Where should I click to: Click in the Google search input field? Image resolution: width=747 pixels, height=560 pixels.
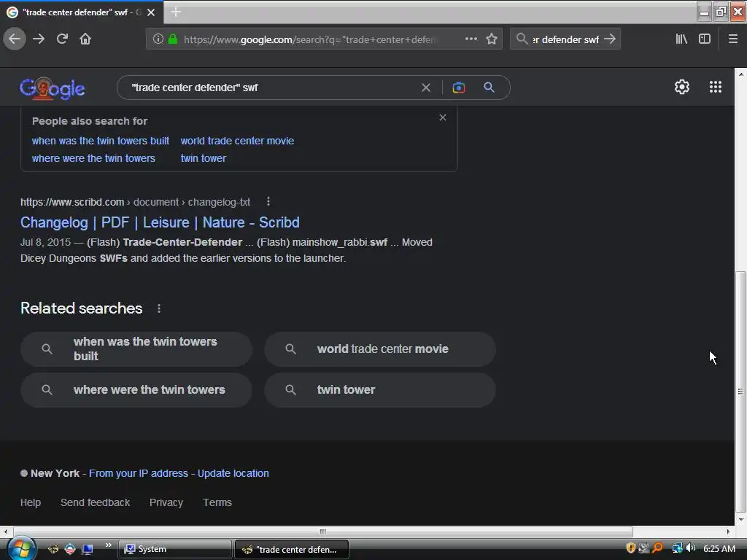coord(271,87)
